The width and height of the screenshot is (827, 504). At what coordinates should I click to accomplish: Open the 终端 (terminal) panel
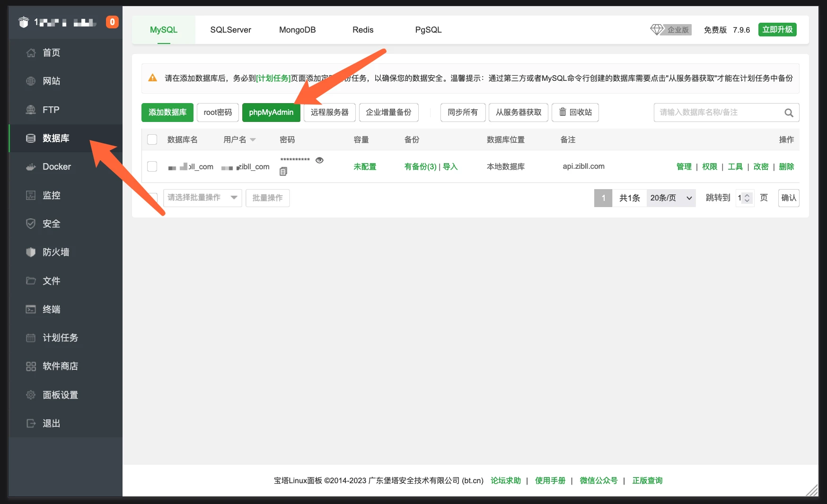pos(52,309)
